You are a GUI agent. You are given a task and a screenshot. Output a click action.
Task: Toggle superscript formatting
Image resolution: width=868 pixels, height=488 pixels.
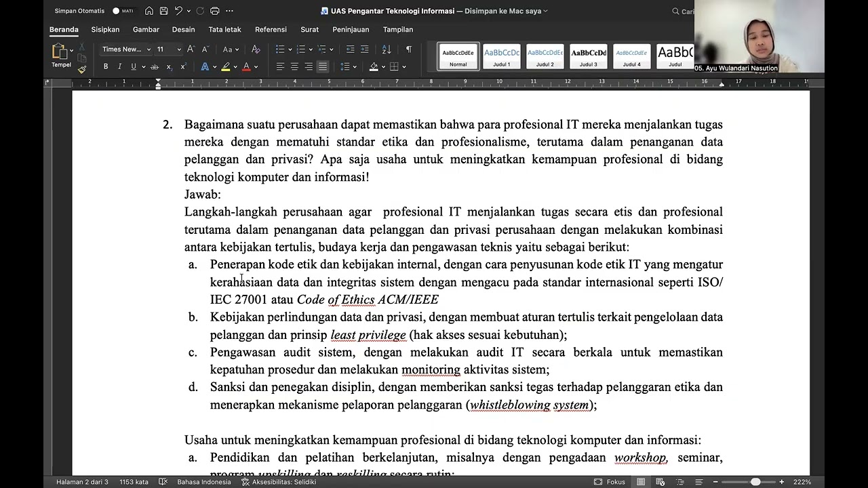pos(183,66)
